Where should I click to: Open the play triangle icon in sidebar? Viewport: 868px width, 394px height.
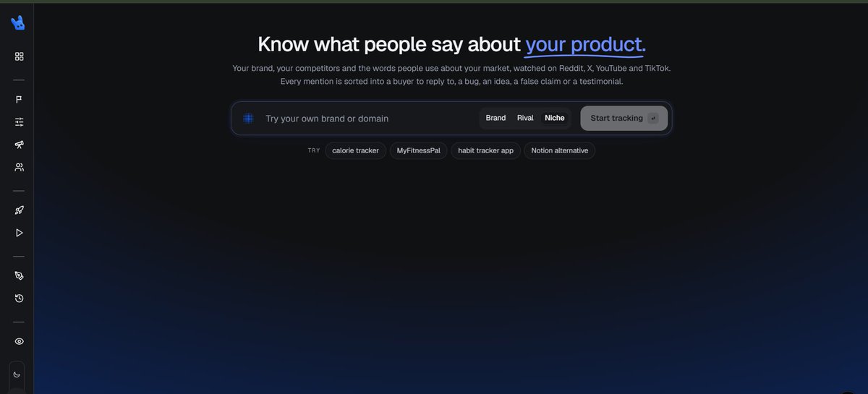20,233
